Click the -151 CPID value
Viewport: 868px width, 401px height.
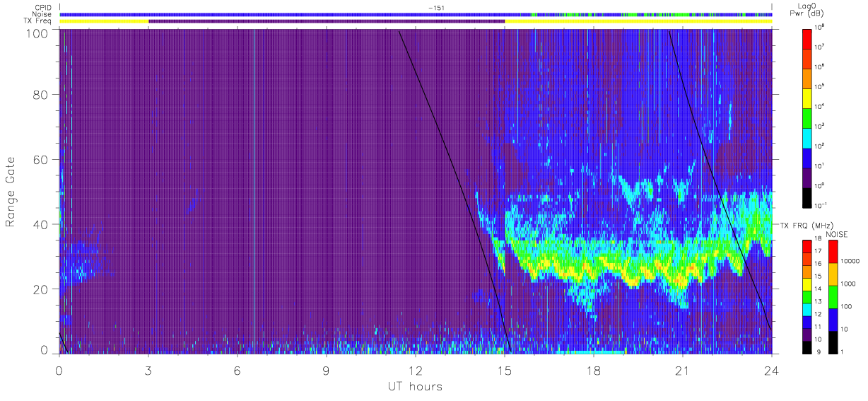pos(436,7)
